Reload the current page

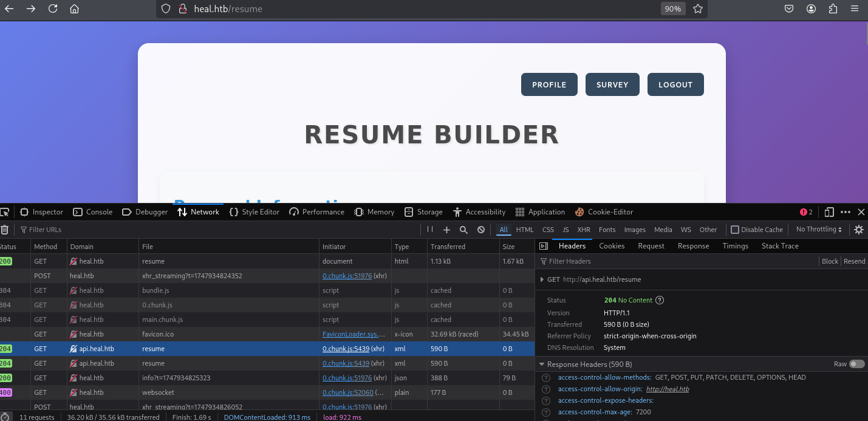(x=53, y=9)
